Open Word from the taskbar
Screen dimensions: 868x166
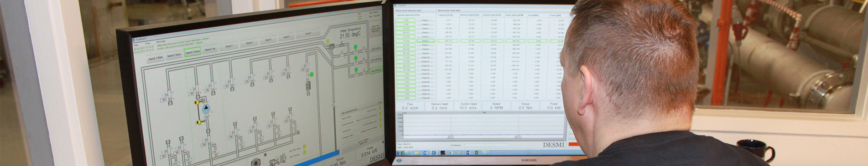click(x=468, y=153)
